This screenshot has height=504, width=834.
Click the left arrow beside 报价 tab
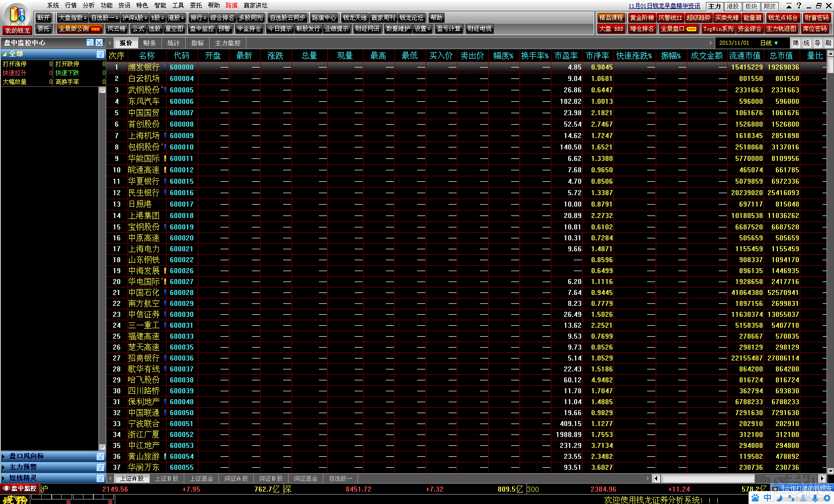point(110,43)
